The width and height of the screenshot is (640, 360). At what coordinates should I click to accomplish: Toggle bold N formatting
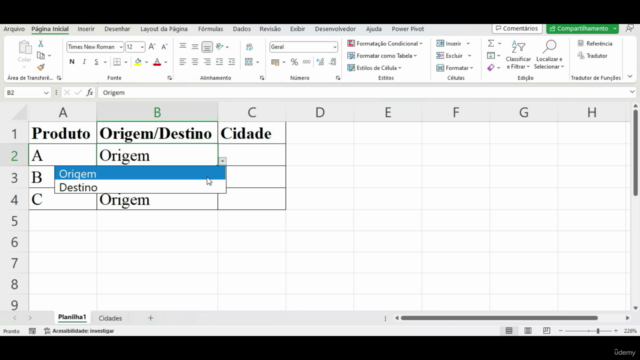click(72, 62)
